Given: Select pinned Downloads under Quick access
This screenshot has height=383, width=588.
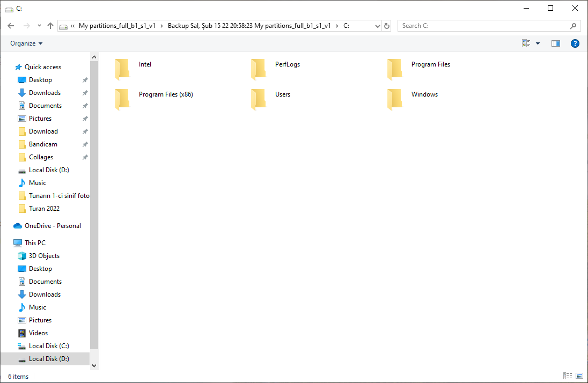Looking at the screenshot, I should point(45,93).
